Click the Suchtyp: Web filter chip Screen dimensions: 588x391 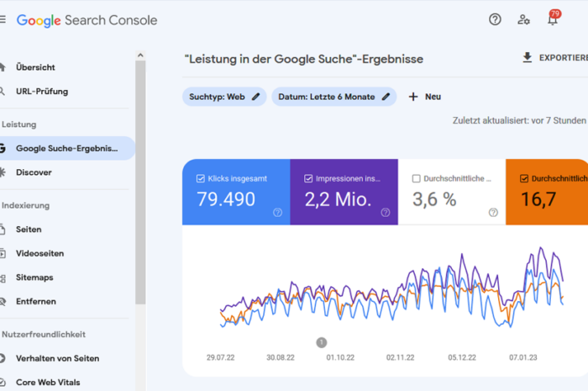click(224, 97)
